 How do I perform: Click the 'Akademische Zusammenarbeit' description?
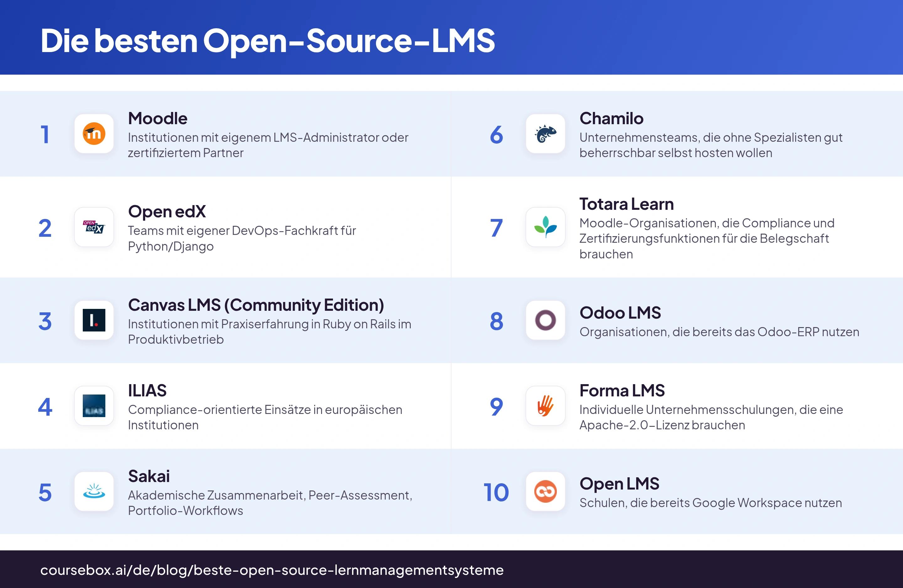(x=270, y=503)
